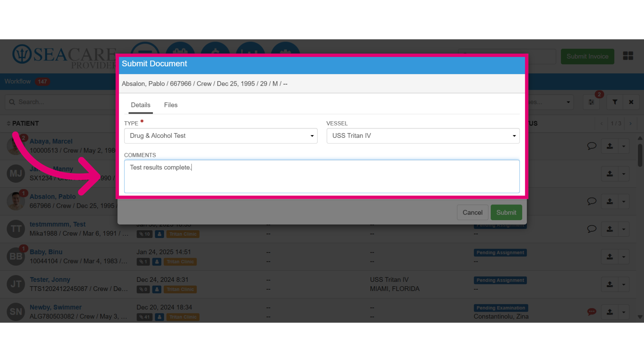Click the vertical scrollbar of the patient list
The height and width of the screenshot is (362, 644).
[x=640, y=155]
